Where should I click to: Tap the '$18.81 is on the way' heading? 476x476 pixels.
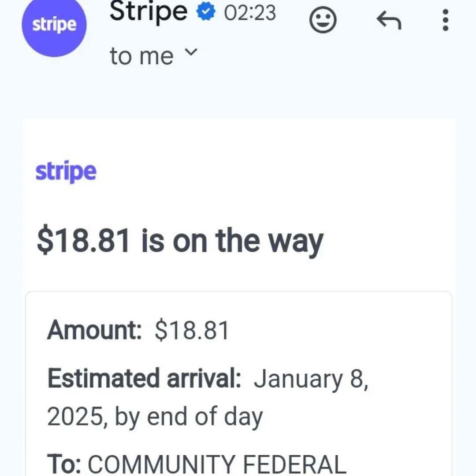pyautogui.click(x=180, y=242)
